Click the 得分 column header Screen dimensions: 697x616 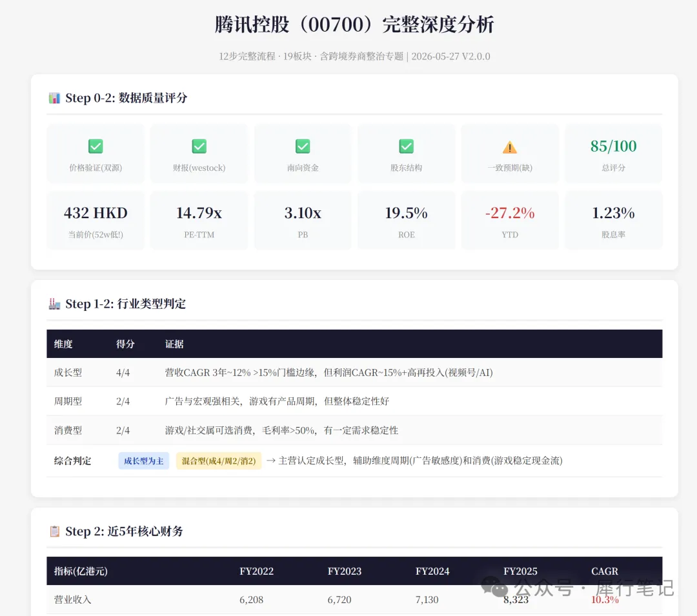point(125,344)
